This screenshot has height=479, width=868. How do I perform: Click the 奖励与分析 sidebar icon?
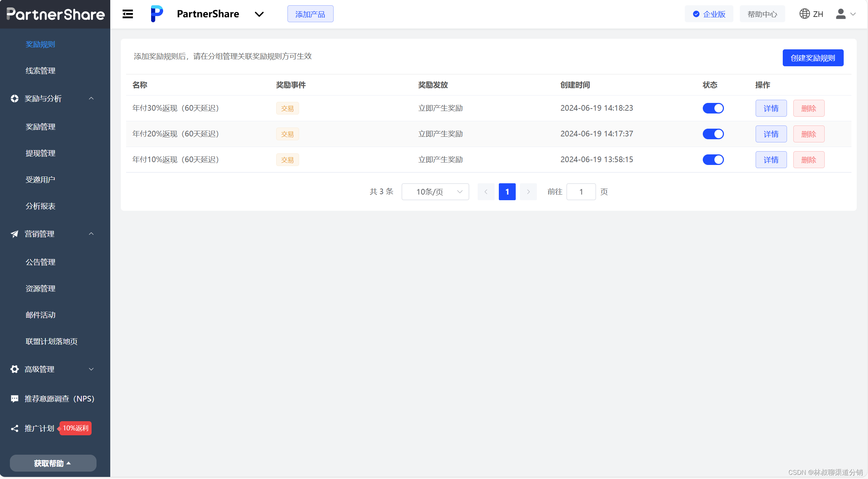14,98
